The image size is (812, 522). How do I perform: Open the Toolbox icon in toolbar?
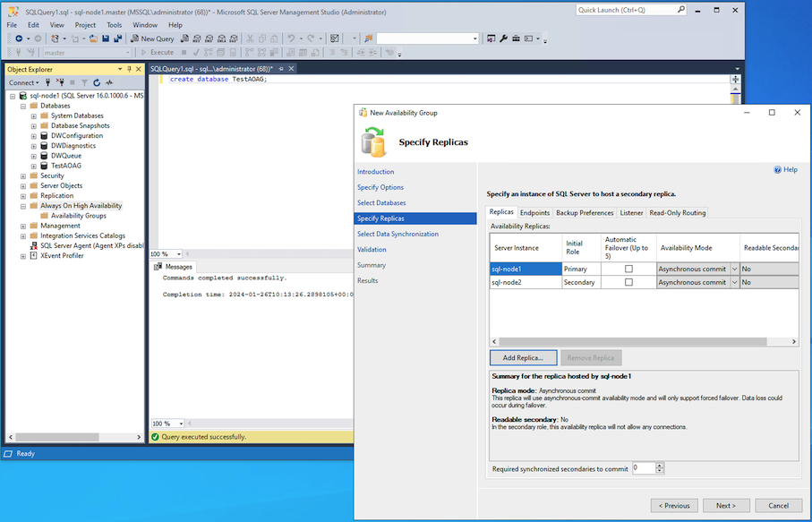click(x=516, y=39)
